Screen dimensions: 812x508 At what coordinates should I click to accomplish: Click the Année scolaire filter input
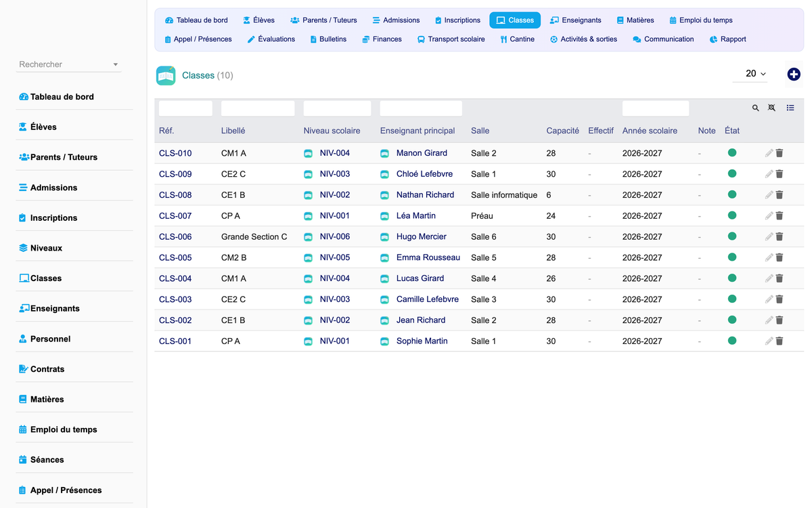click(x=656, y=108)
